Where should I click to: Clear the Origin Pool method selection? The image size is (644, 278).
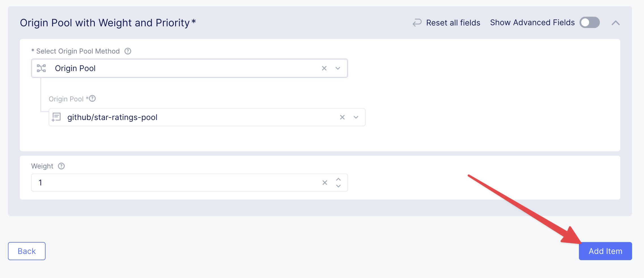click(324, 68)
